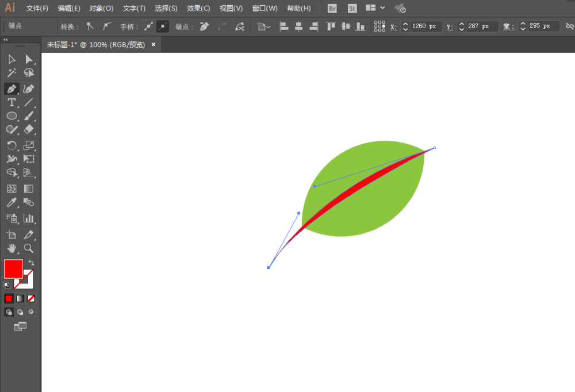Select the Lasso tool
The width and height of the screenshot is (575, 392).
point(29,73)
